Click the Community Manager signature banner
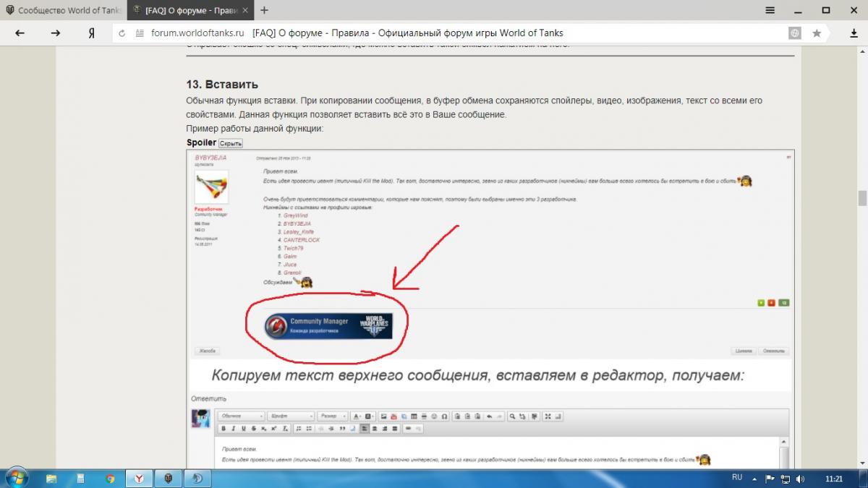868x488 pixels. tap(328, 326)
